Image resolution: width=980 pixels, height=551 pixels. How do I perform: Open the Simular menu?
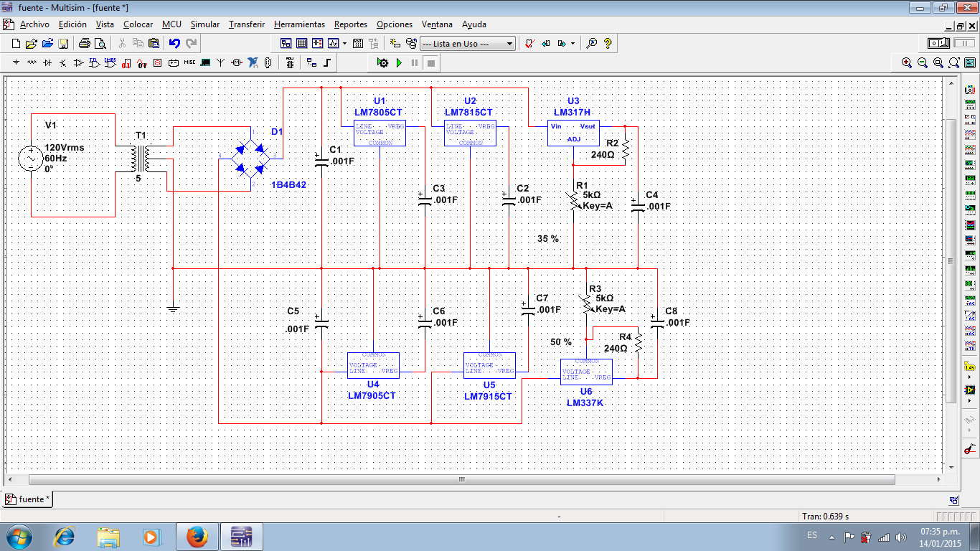[x=204, y=24]
